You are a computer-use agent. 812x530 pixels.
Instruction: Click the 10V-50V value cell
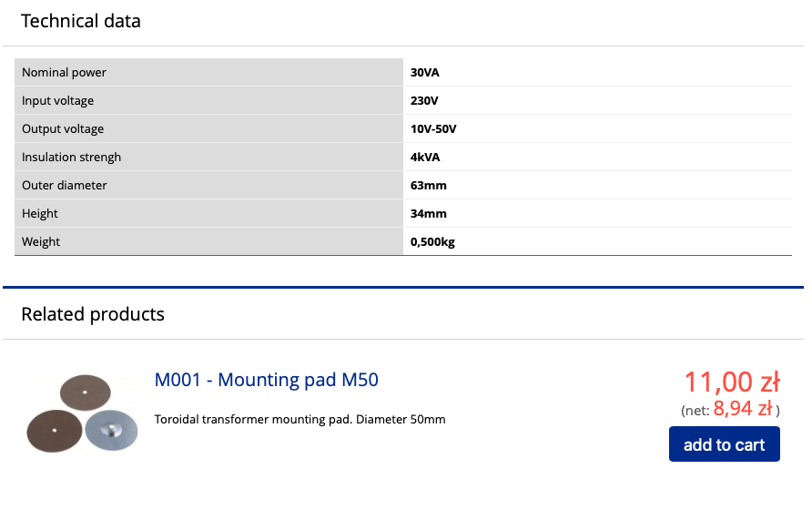point(597,128)
